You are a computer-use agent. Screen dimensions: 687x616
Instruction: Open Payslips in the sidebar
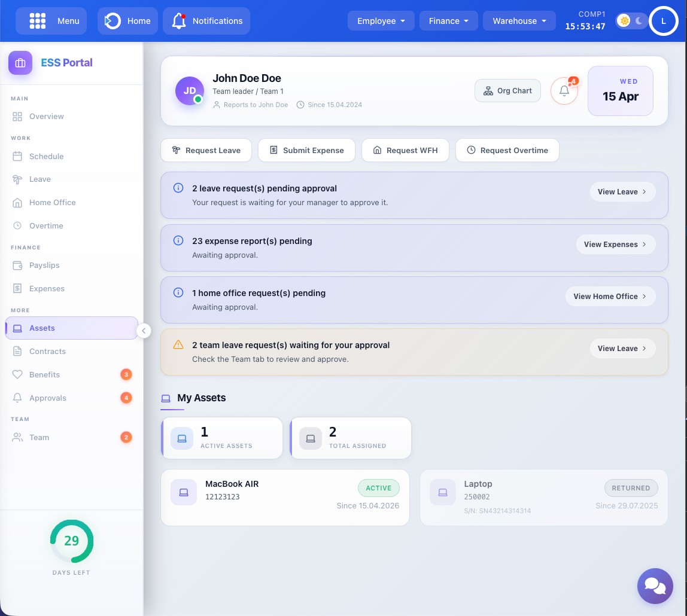pos(44,265)
